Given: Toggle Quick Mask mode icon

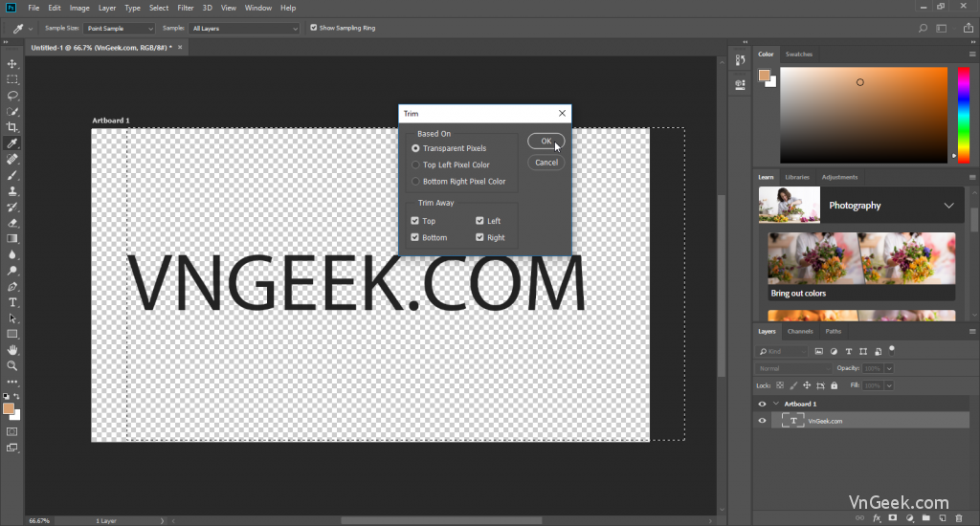Looking at the screenshot, I should coord(11,431).
